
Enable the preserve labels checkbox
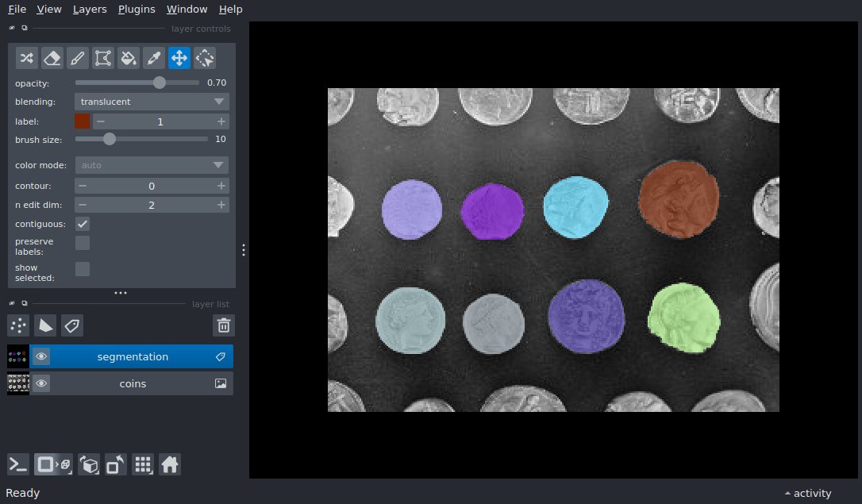click(83, 243)
